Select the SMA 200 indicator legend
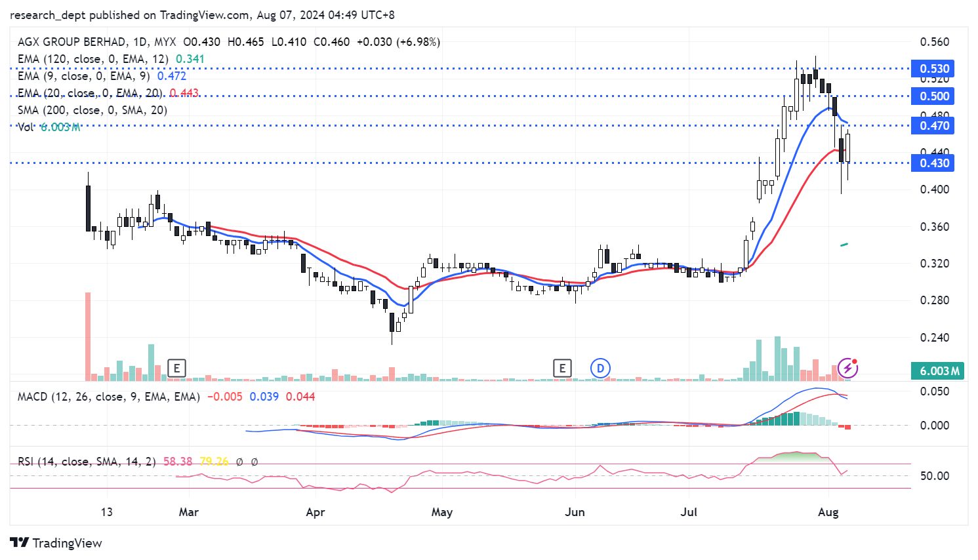The width and height of the screenshot is (978, 560). tap(92, 110)
